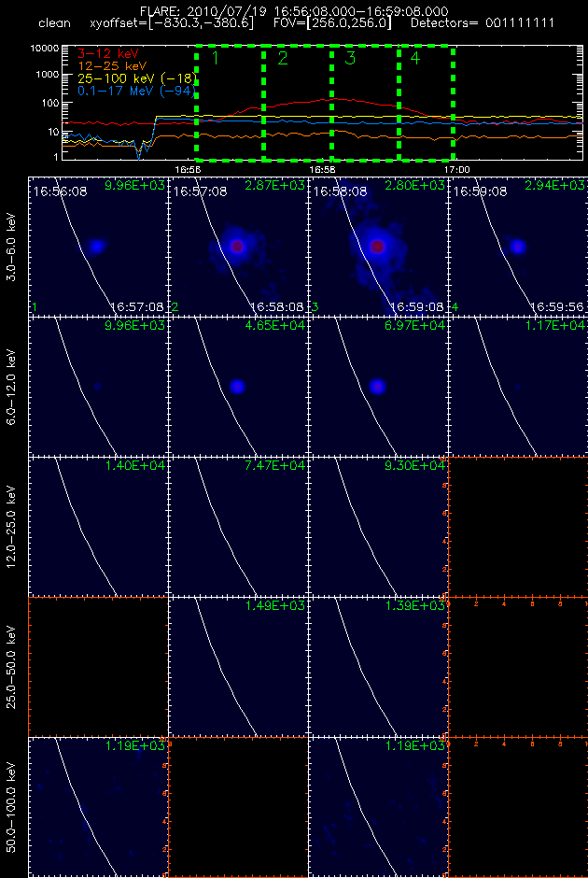Click the 3.0-6.0 keV row label
The width and height of the screenshot is (588, 878).
pyautogui.click(x=12, y=246)
